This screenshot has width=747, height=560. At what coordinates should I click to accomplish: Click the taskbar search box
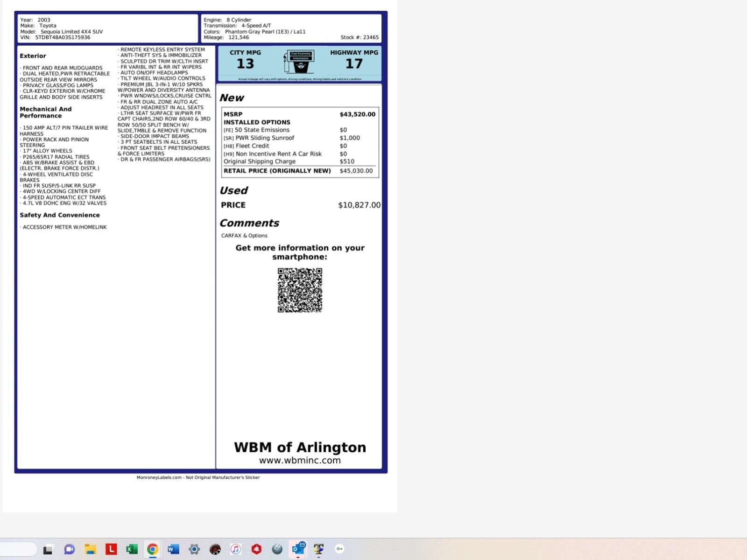point(18,549)
